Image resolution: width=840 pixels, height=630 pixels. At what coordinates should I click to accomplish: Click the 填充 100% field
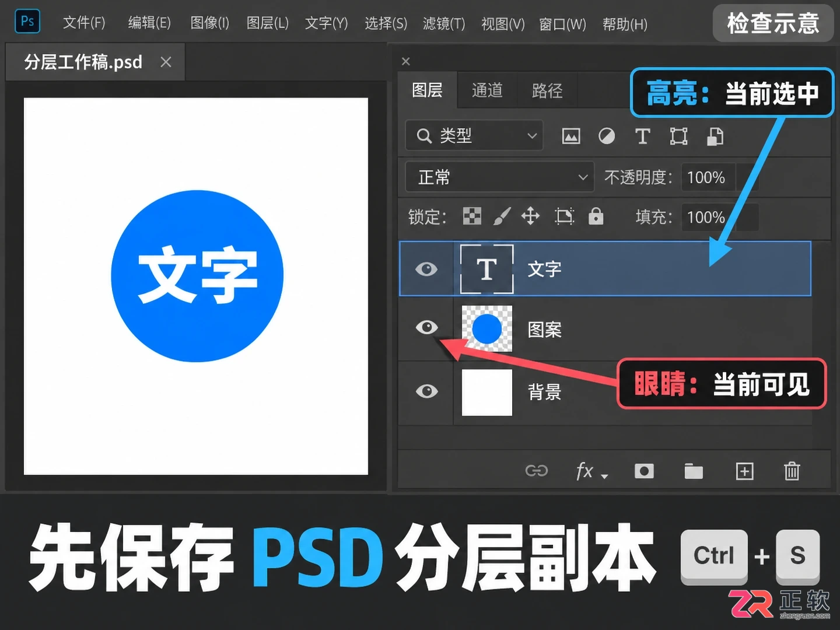pyautogui.click(x=709, y=217)
